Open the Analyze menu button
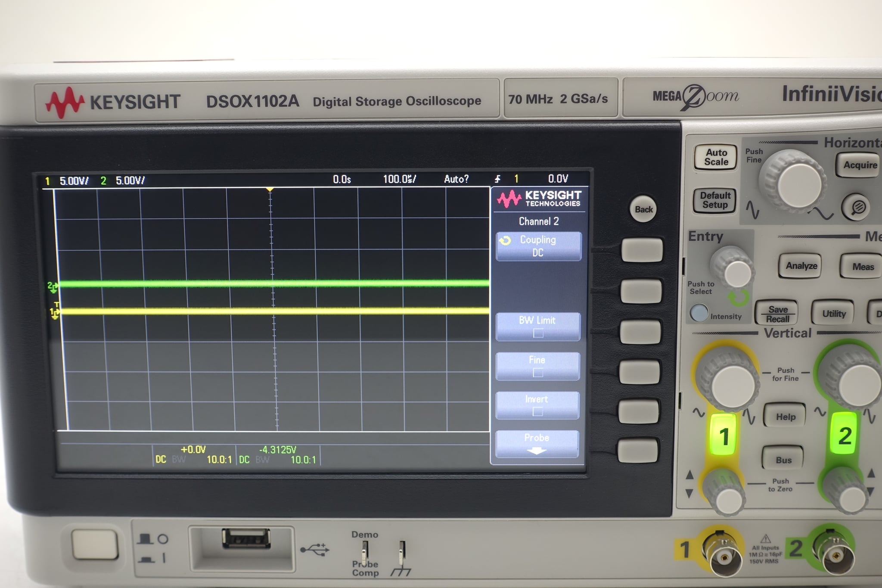The image size is (882, 588). coord(801,266)
